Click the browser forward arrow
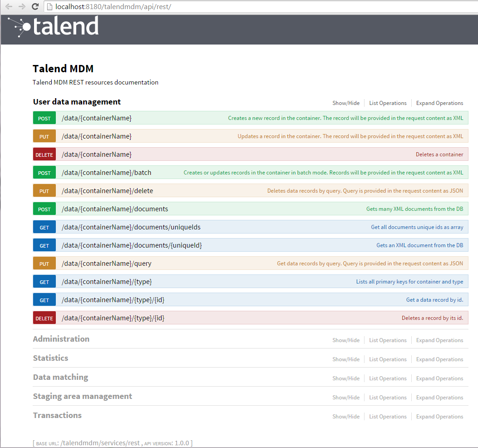 click(22, 6)
